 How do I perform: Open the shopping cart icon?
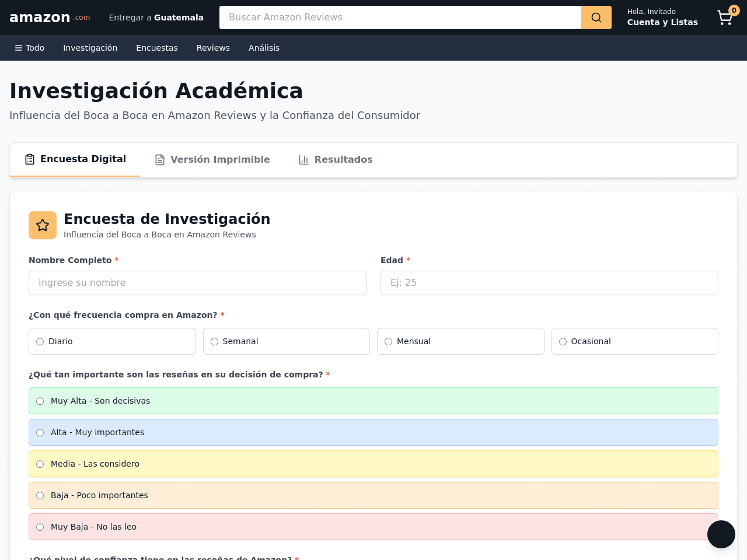coord(725,17)
